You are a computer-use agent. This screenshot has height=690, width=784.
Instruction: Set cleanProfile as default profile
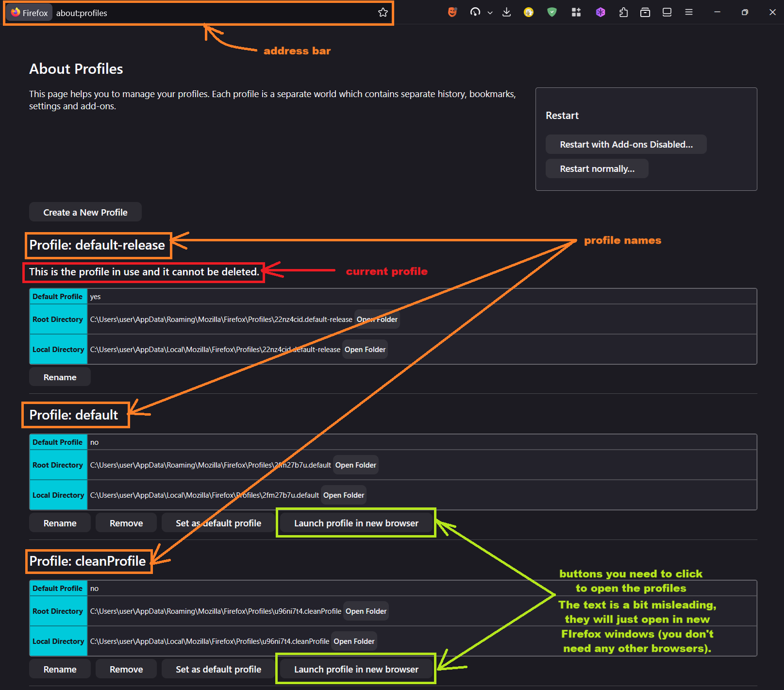coord(218,669)
